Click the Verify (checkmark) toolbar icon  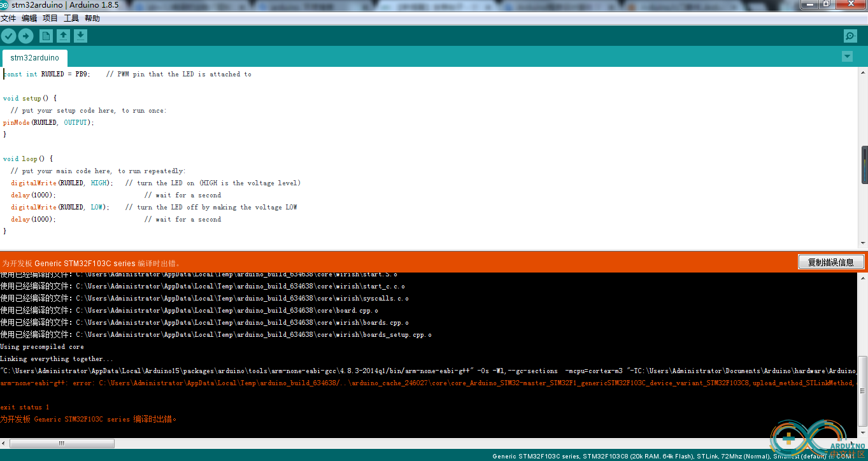click(x=8, y=36)
